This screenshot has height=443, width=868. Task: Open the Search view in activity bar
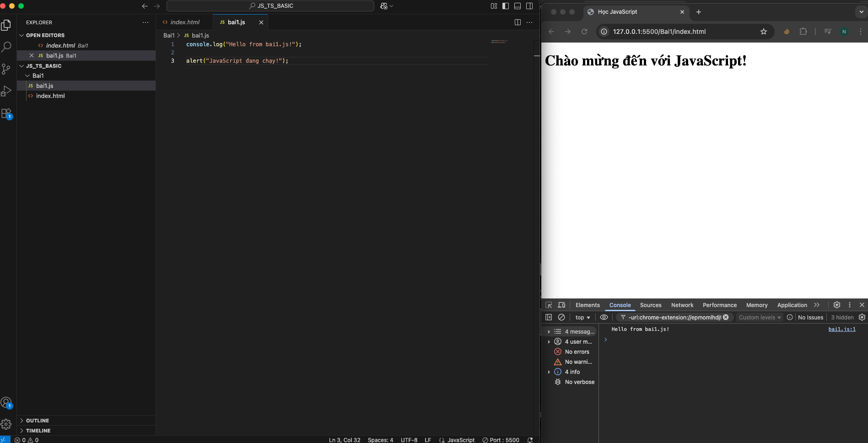6,47
